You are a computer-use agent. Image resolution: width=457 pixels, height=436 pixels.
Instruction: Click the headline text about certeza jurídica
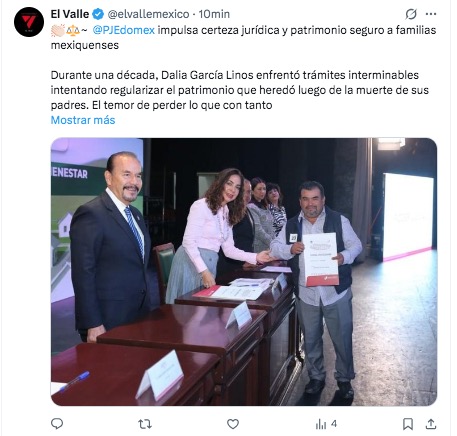[243, 38]
